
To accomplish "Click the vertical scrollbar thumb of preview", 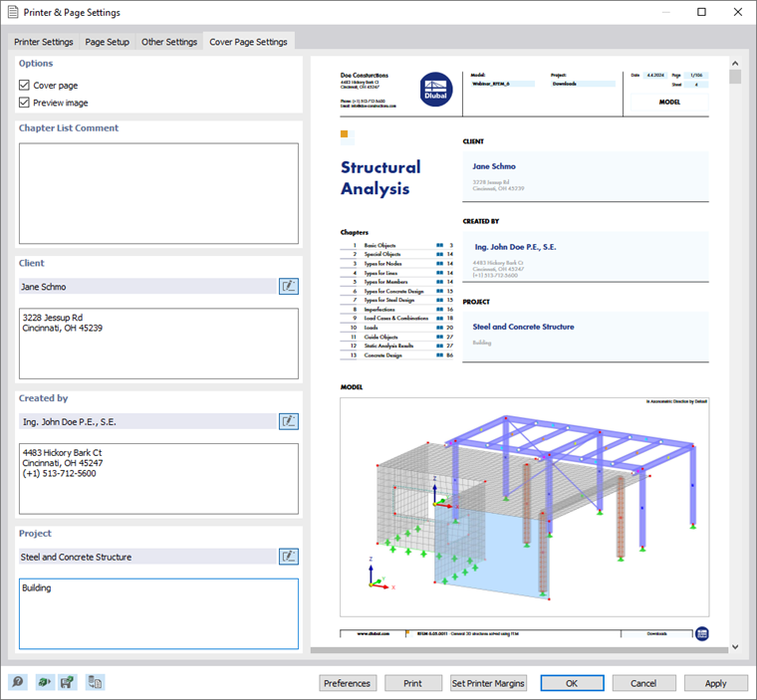I will coord(735,77).
